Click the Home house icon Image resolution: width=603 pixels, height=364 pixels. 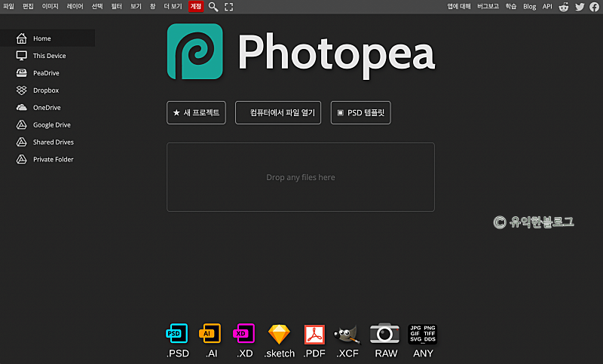tap(22, 38)
